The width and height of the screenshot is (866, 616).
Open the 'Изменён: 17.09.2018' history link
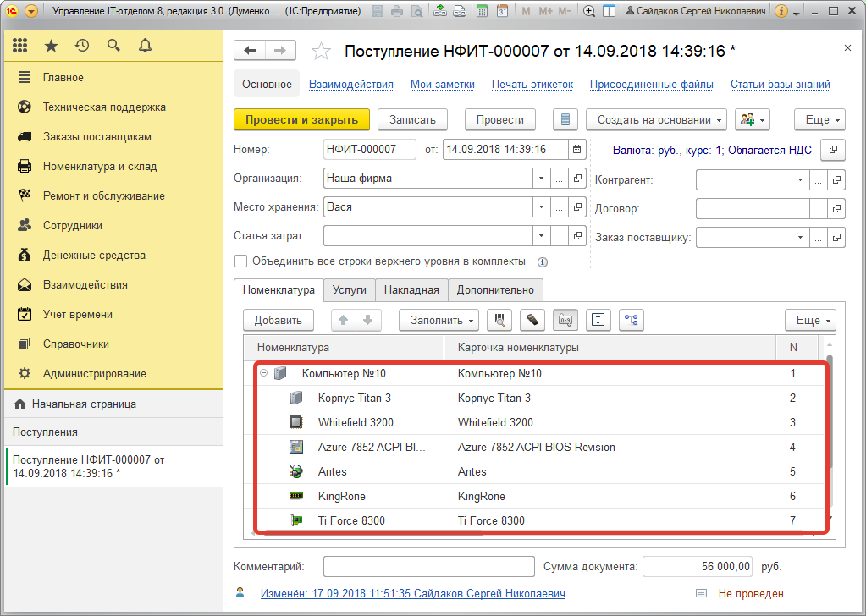click(412, 593)
